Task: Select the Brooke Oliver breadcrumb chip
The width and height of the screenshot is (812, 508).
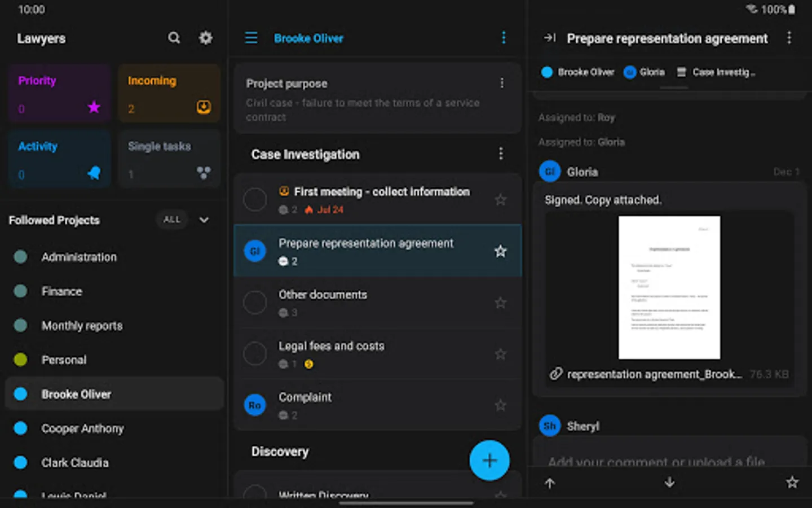Action: pos(577,72)
